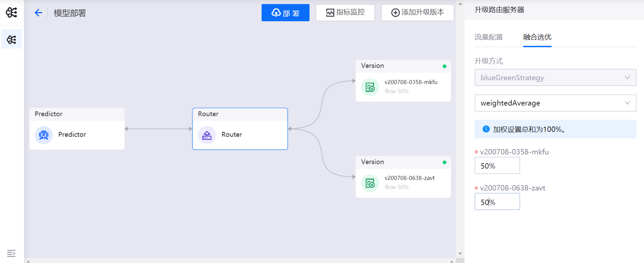The width and height of the screenshot is (644, 263).
Task: Select the highlighted model module icon in sidebar
Action: tap(11, 39)
